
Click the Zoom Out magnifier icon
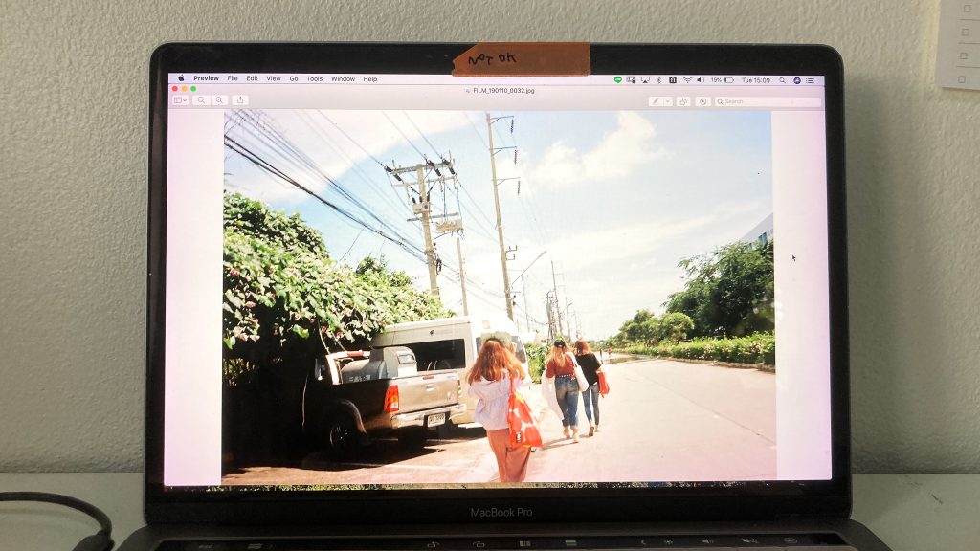tap(201, 99)
